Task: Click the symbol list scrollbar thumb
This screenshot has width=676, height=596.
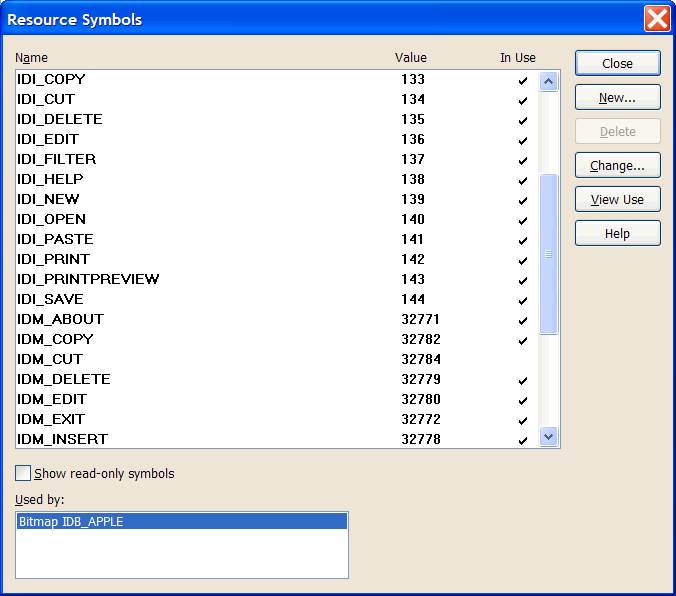Action: click(x=548, y=254)
